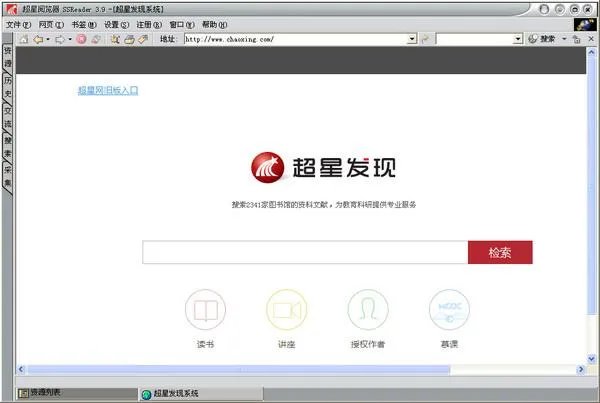Click the go arrow next to address bar
The height and width of the screenshot is (403, 600).
425,39
